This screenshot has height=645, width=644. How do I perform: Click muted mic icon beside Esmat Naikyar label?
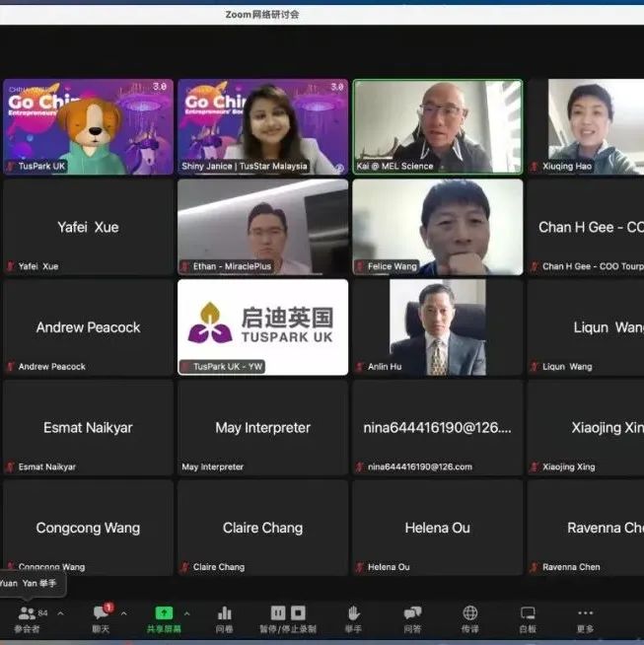point(11,466)
